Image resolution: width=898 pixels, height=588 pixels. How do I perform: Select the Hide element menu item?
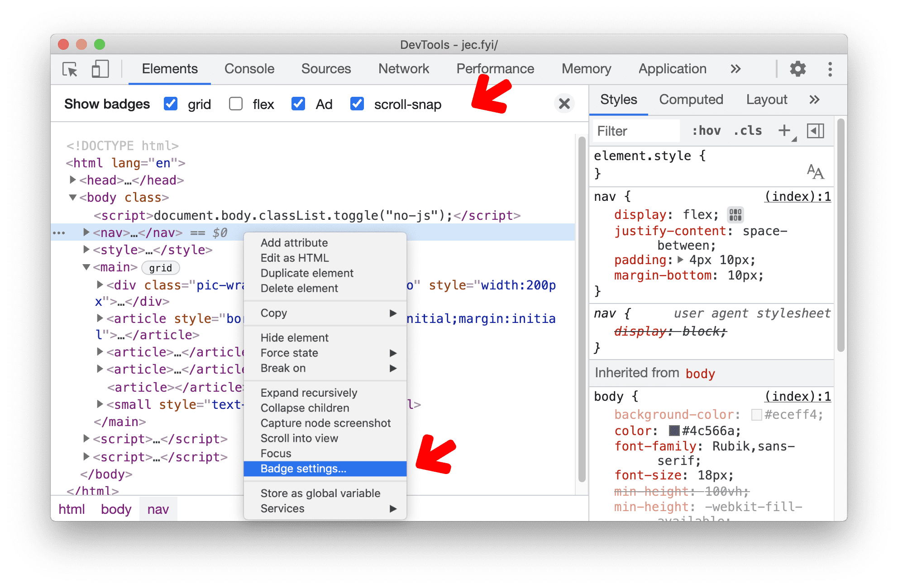(295, 338)
